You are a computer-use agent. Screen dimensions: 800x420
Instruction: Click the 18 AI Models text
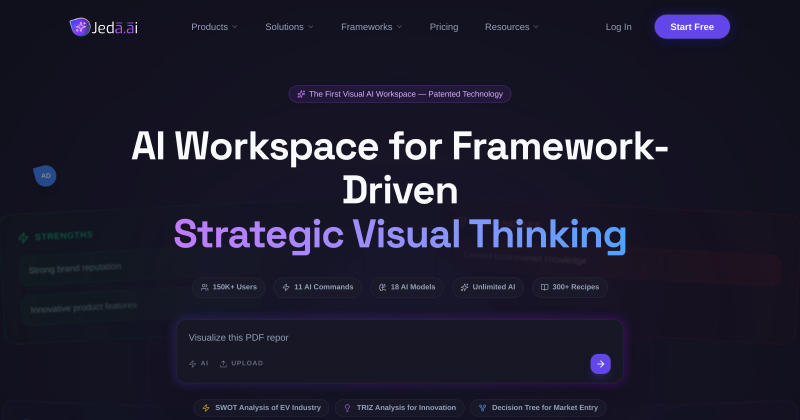point(413,287)
